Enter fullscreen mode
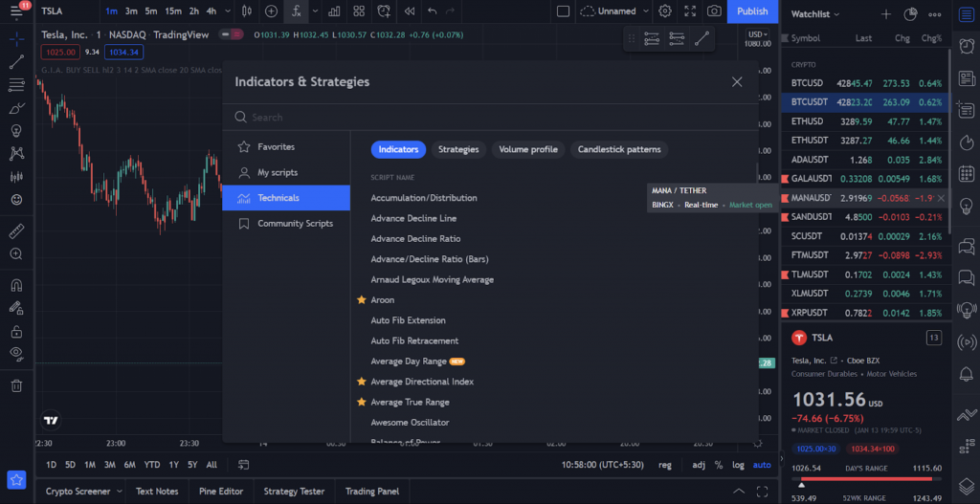The width and height of the screenshot is (980, 504). pos(689,11)
